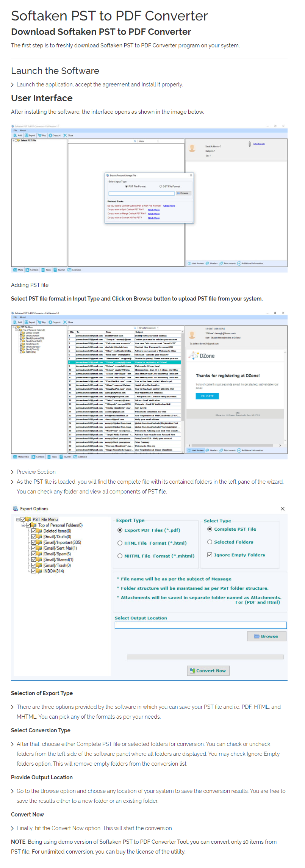Close the Browse Personal Storage File dialog
The height and width of the screenshot is (868, 305).
(191, 175)
